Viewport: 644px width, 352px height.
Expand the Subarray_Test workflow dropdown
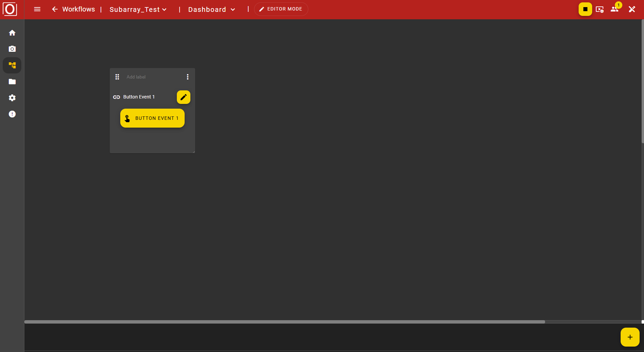[138, 9]
